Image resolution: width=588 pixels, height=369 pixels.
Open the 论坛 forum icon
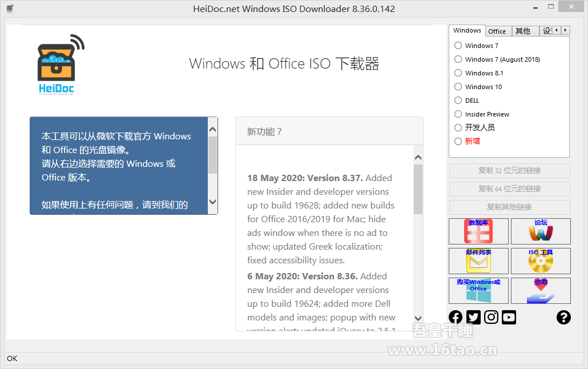540,231
